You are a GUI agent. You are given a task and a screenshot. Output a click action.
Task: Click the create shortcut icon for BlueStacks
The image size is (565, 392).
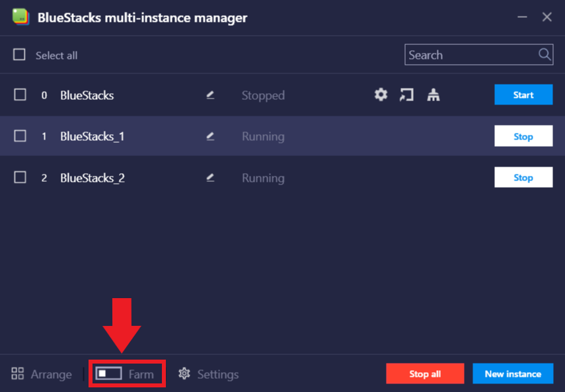tap(406, 95)
